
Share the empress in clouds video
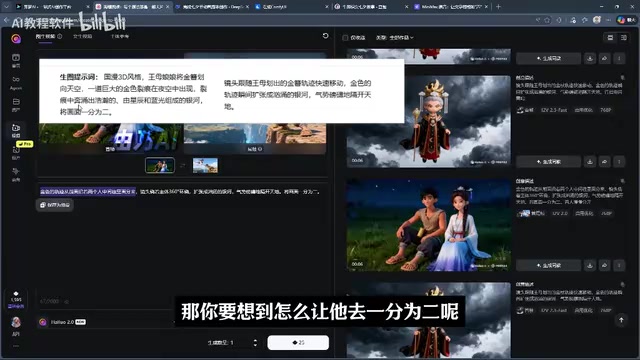click(x=604, y=162)
